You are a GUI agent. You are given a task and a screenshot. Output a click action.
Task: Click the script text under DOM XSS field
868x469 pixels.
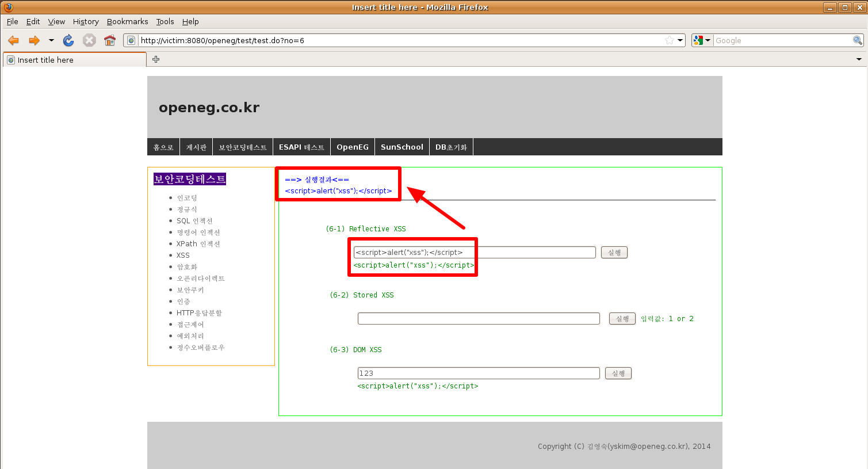[x=418, y=386]
